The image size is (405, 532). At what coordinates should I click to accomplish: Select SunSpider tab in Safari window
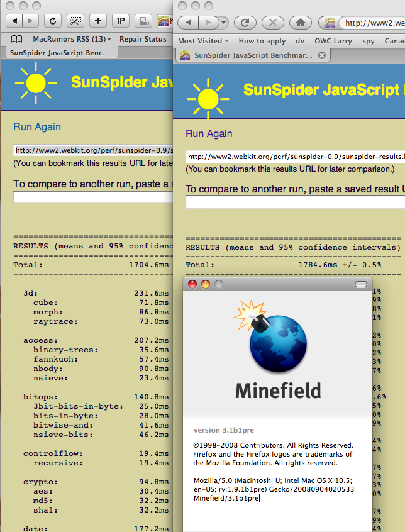pyautogui.click(x=62, y=53)
